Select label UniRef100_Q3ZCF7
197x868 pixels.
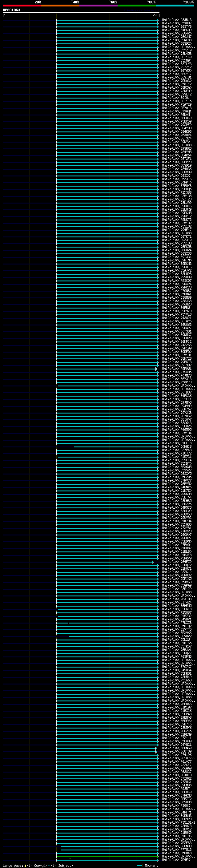pyautogui.click(x=177, y=765)
